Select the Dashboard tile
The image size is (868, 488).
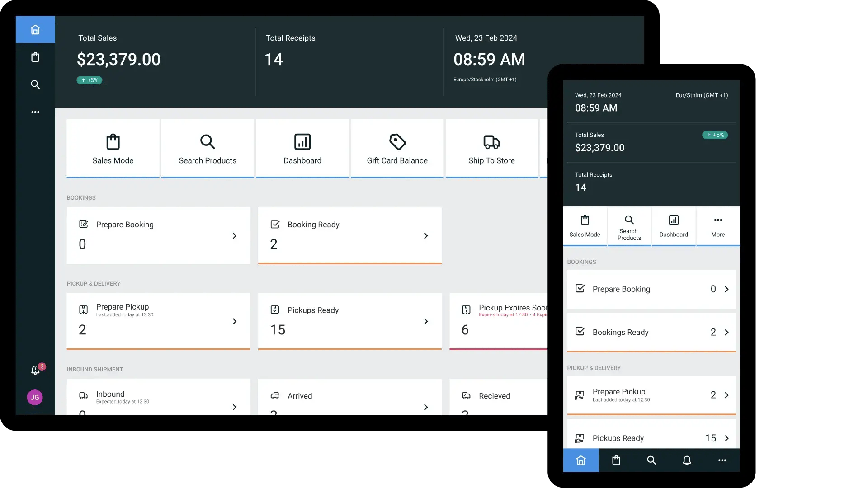pyautogui.click(x=302, y=148)
